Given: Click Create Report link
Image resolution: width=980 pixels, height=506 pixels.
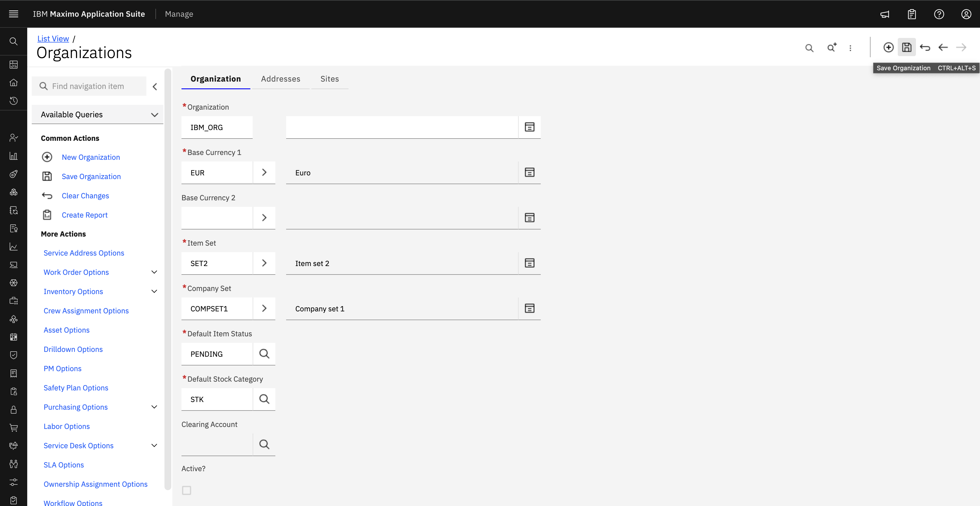Looking at the screenshot, I should click(x=85, y=215).
